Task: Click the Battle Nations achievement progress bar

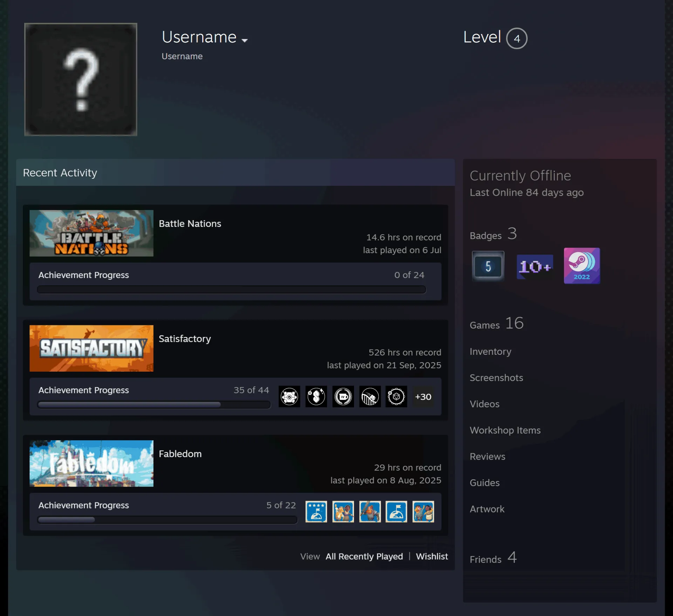Action: [231, 289]
